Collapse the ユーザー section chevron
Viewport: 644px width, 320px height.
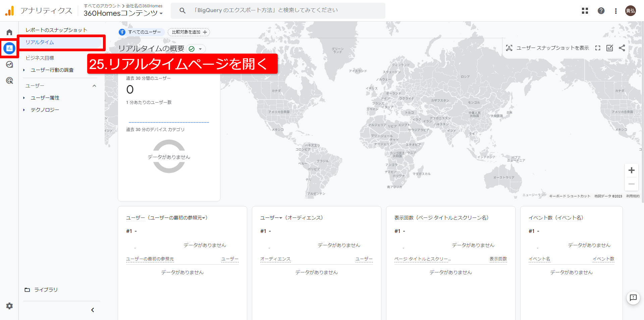(x=94, y=86)
